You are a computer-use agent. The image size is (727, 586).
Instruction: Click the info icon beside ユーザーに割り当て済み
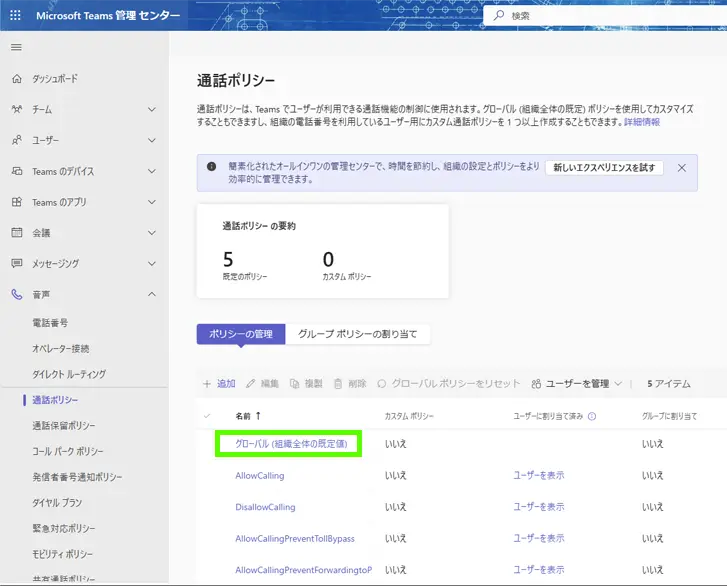[x=592, y=416]
